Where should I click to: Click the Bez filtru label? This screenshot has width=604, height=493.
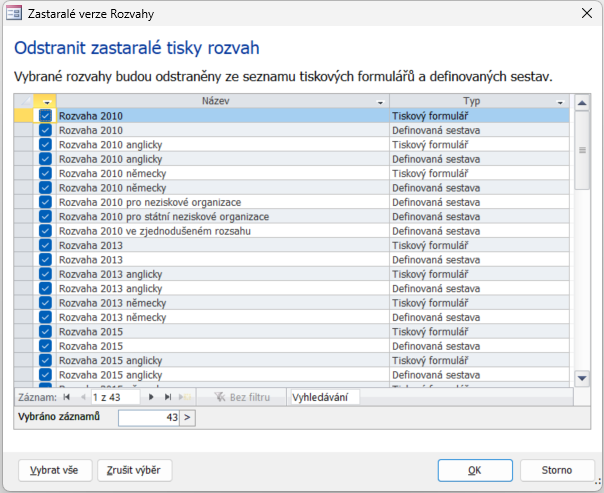(x=250, y=397)
